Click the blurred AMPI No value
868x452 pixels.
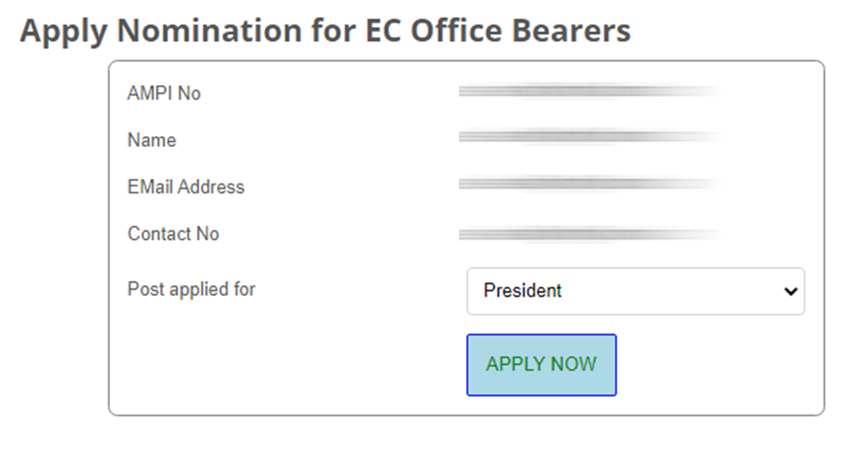590,92
